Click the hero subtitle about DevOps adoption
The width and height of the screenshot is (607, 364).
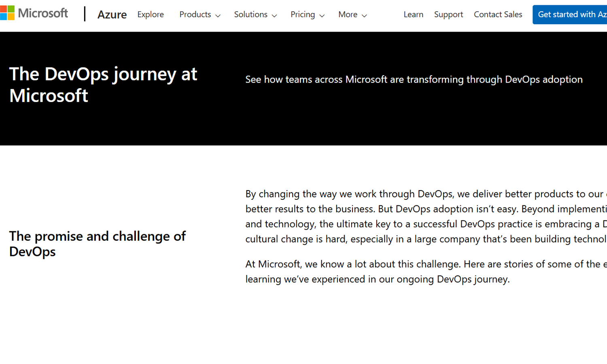pos(414,80)
